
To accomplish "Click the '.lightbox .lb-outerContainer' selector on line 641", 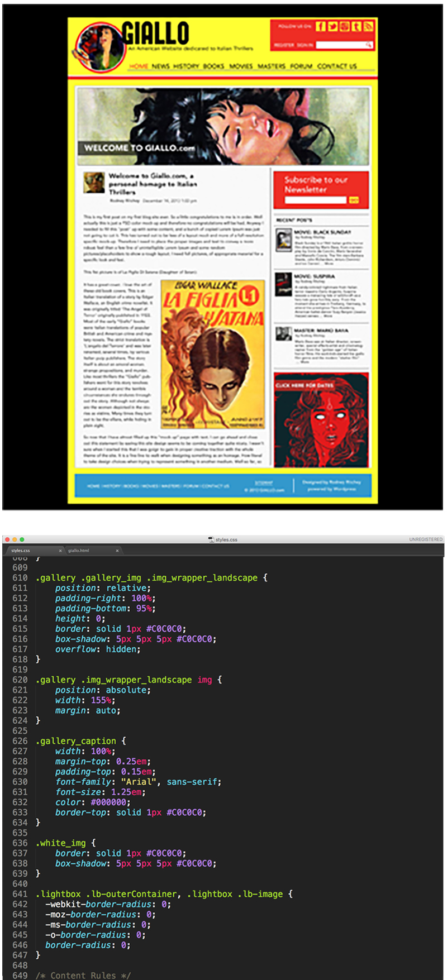I will pyautogui.click(x=107, y=894).
